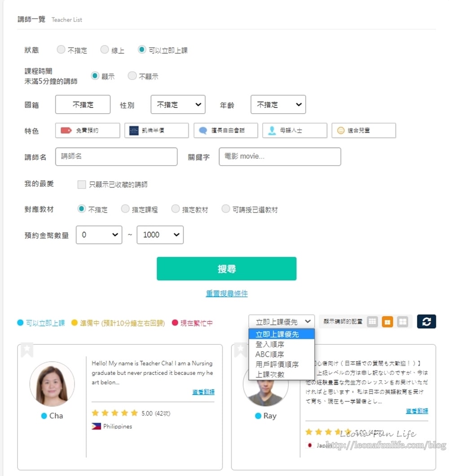Filter by the 適合兒童 smiley feature

[364, 131]
